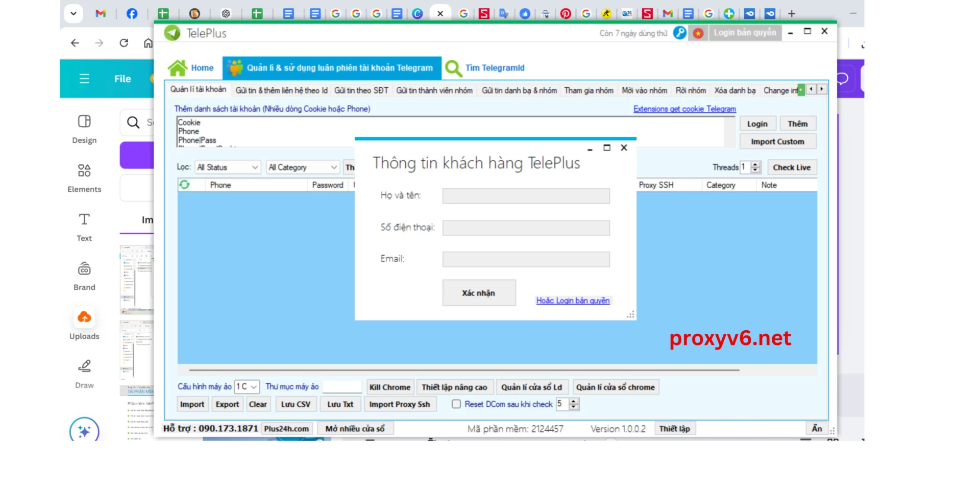Click the first Canva upload thumbnail
Viewport: 980px width, 490px height.
coord(137,279)
